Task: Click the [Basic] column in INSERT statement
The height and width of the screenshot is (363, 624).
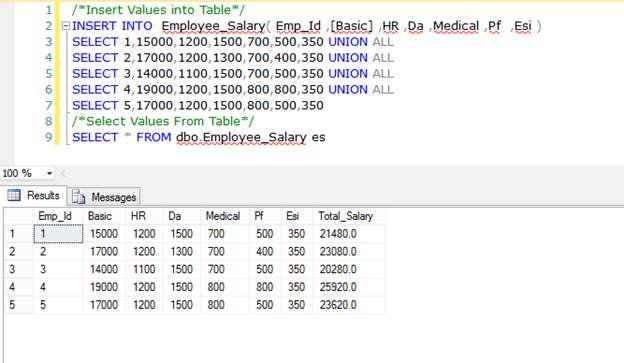Action: (352, 26)
